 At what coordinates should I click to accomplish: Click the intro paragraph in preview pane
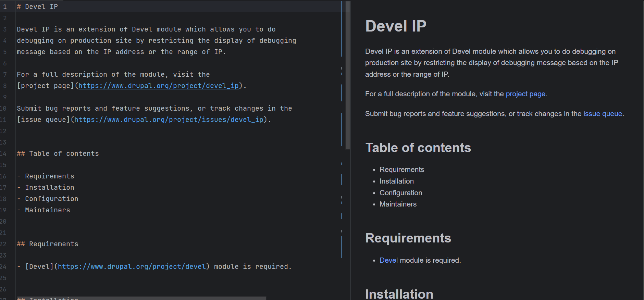click(x=492, y=63)
